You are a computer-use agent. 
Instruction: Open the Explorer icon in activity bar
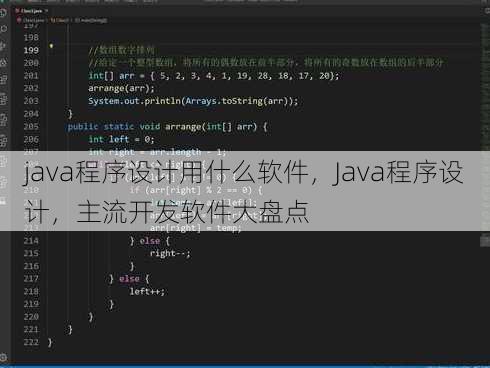(x=3, y=13)
